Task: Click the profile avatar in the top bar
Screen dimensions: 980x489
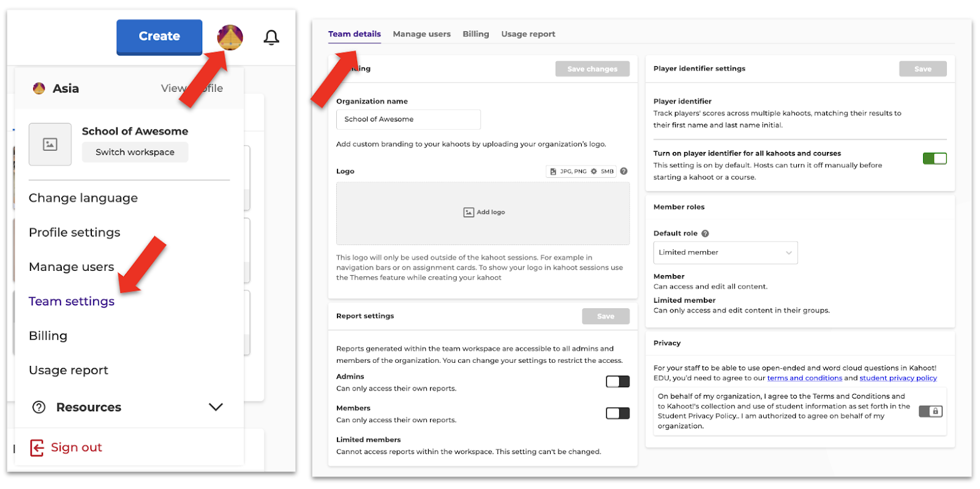Action: point(230,37)
